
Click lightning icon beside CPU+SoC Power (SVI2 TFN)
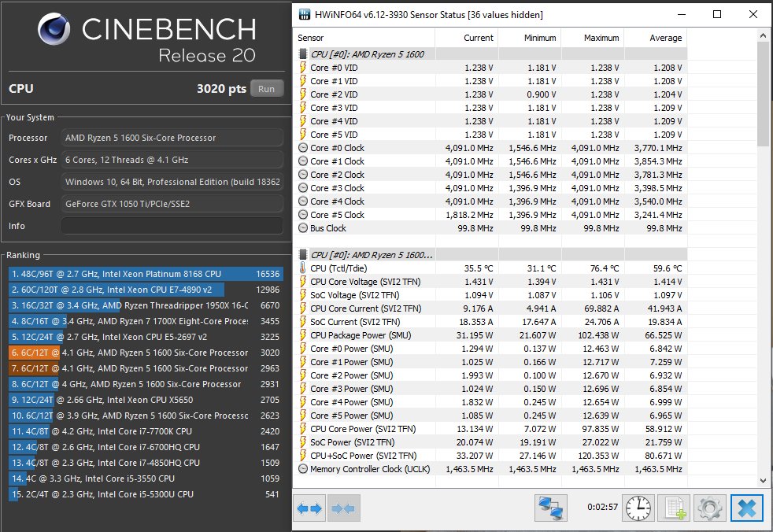(x=303, y=456)
